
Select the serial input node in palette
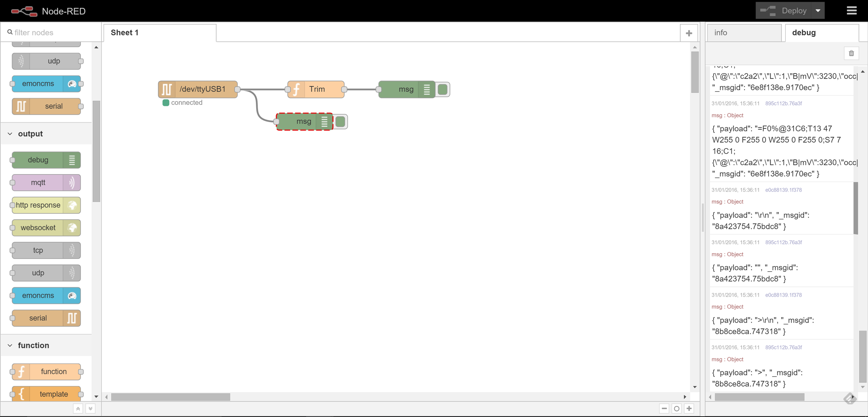[x=47, y=106]
